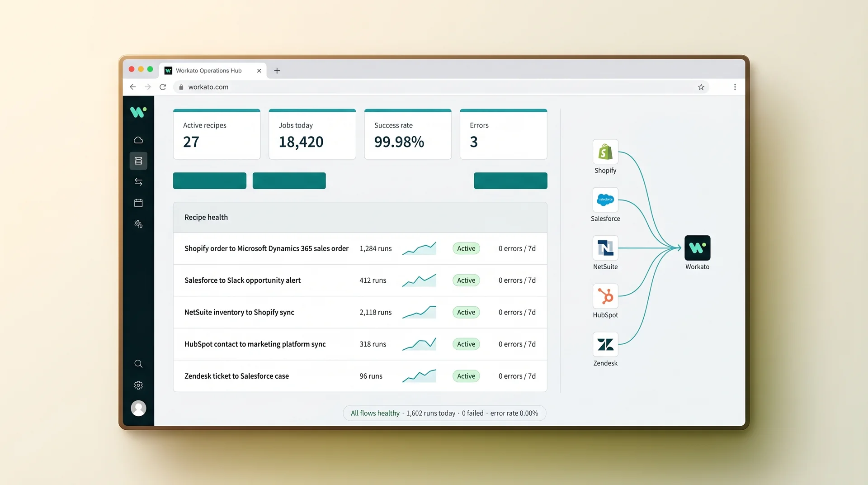Go back with the browser back arrow
The image size is (868, 485).
pos(132,87)
